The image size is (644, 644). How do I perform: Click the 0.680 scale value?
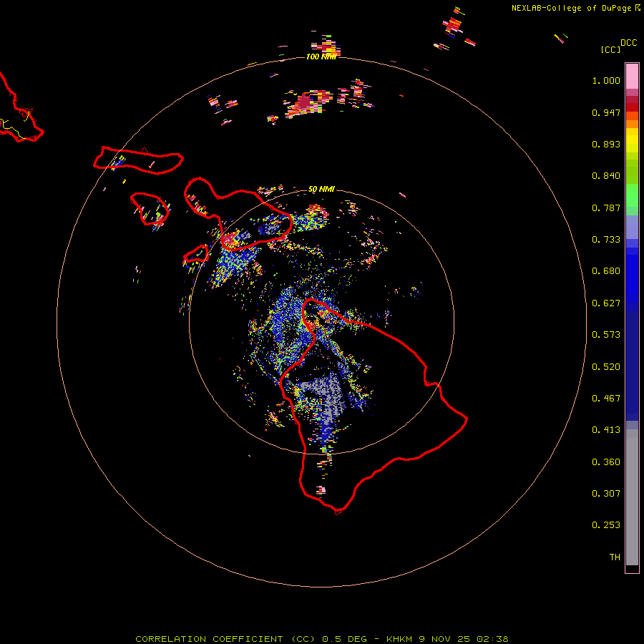(x=606, y=271)
